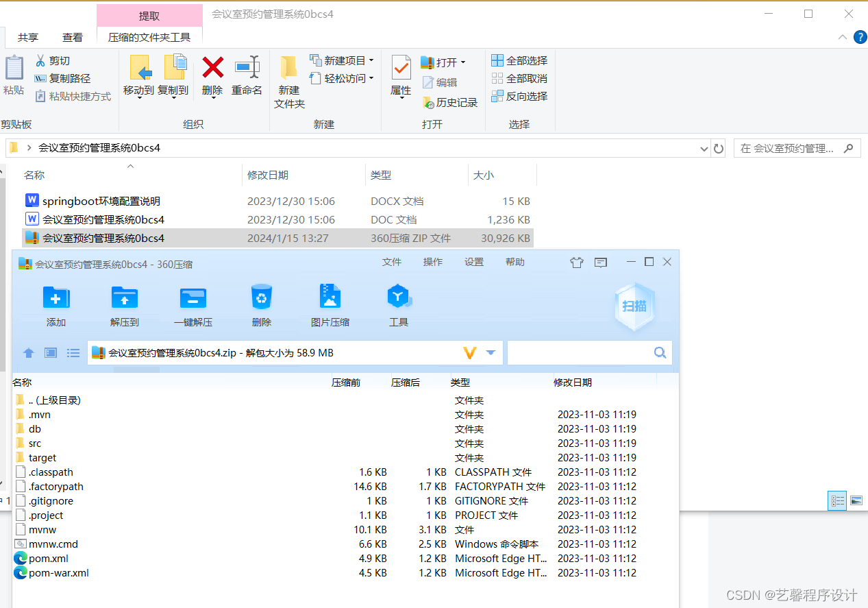This screenshot has width=868, height=608.
Task: Click the search magnifier inside 360压缩
Action: (x=659, y=352)
